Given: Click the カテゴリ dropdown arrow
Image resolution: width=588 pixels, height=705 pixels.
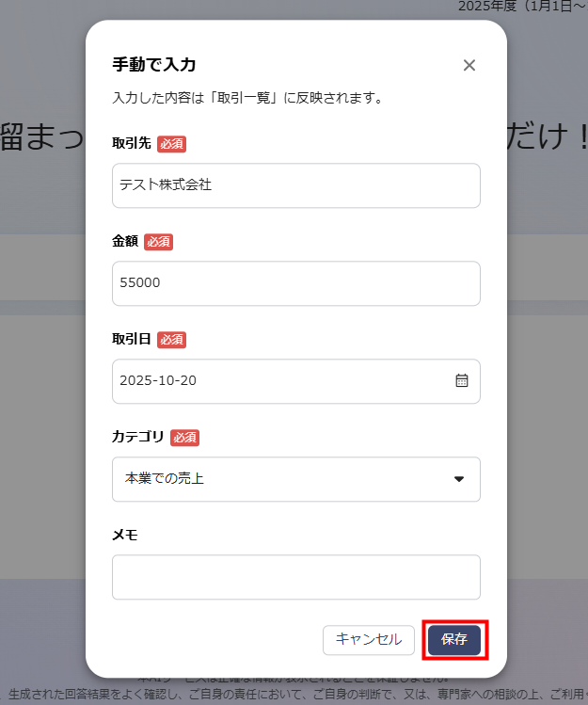Looking at the screenshot, I should [459, 479].
